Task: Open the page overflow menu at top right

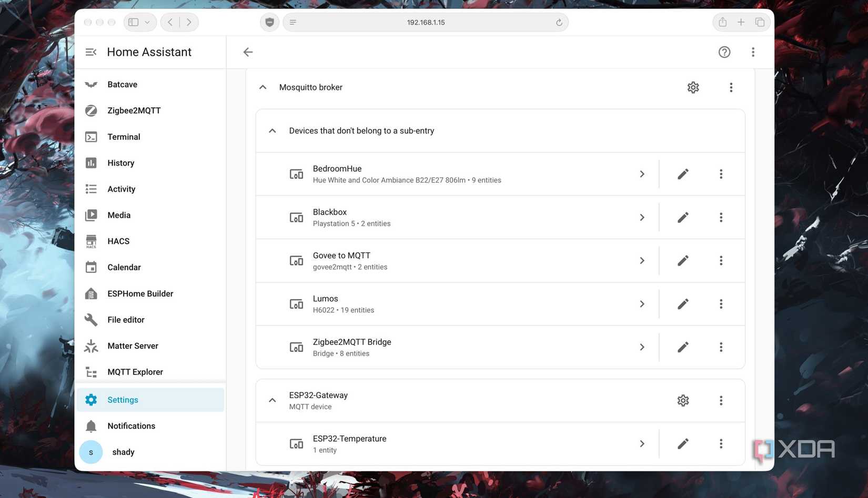Action: click(x=753, y=52)
